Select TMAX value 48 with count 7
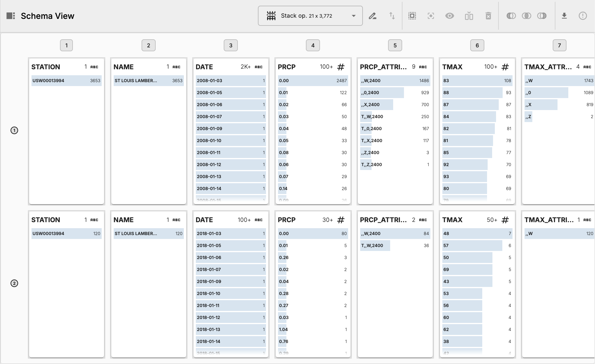The width and height of the screenshot is (595, 364). (x=477, y=234)
